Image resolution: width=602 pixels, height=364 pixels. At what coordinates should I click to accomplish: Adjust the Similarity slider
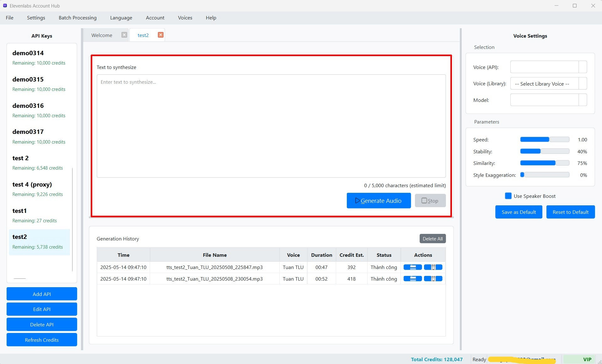(x=545, y=163)
